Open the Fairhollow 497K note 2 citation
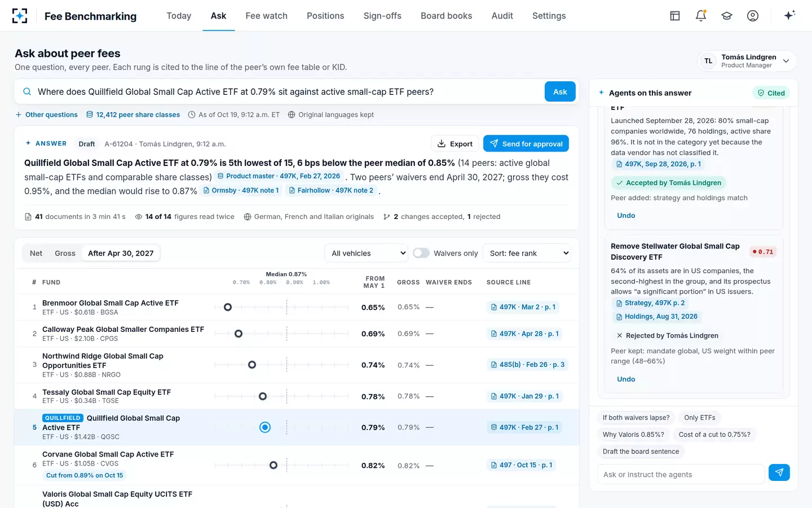812x508 pixels. coord(331,191)
